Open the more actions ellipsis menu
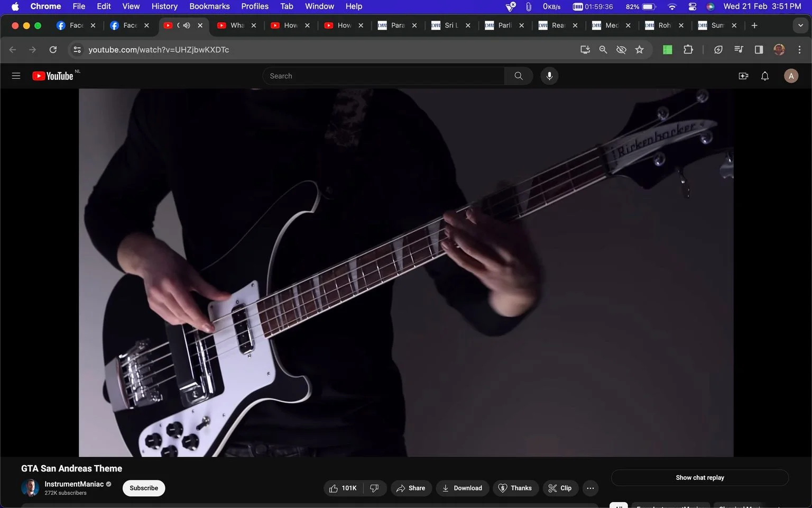Viewport: 812px width, 508px height. tap(590, 488)
